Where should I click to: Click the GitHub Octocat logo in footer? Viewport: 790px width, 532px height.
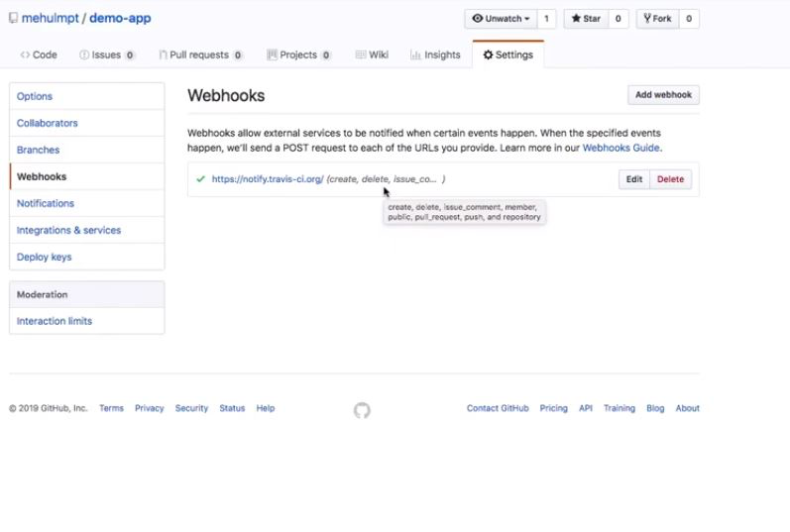(x=362, y=410)
